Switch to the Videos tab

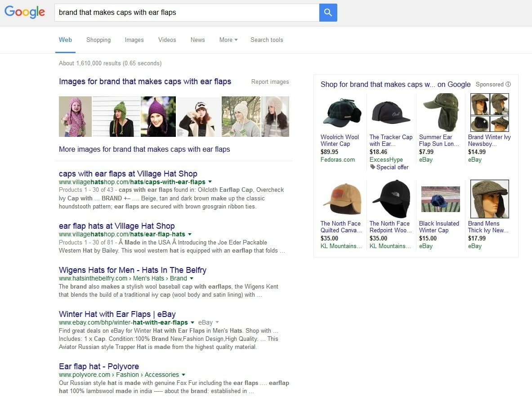[x=167, y=40]
